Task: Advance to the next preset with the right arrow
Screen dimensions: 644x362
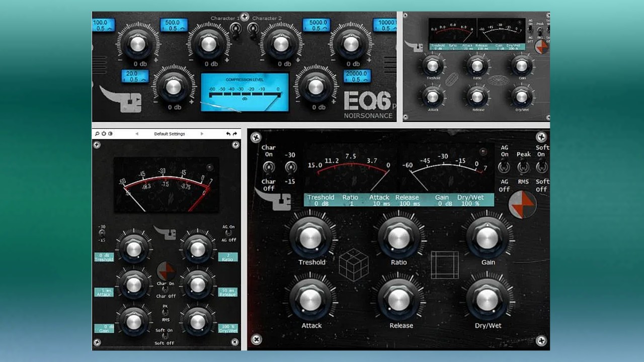Action: point(202,134)
